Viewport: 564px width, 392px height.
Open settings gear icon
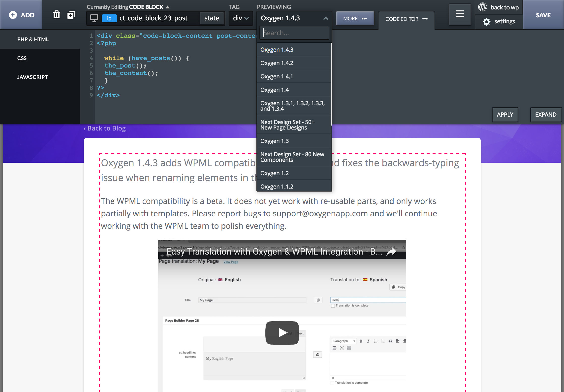tap(487, 22)
